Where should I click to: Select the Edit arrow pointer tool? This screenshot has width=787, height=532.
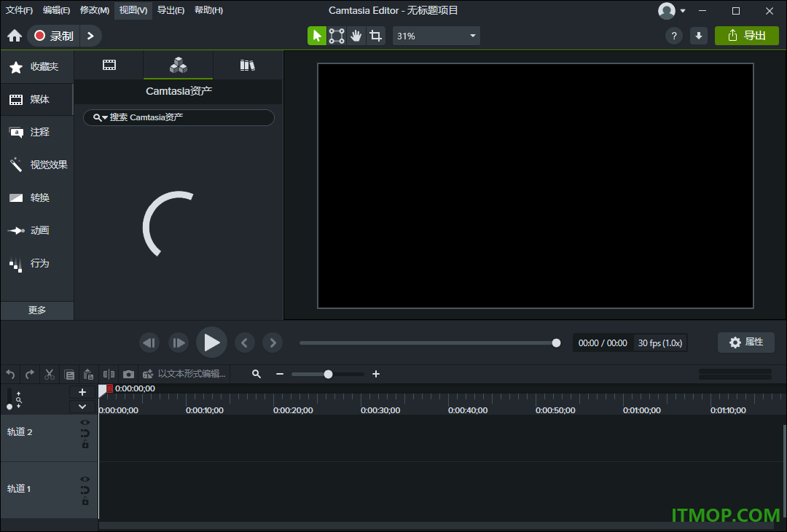coord(317,36)
